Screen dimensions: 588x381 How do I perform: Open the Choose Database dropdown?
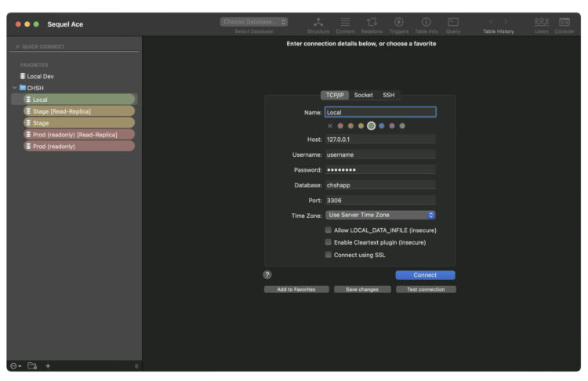coord(254,22)
